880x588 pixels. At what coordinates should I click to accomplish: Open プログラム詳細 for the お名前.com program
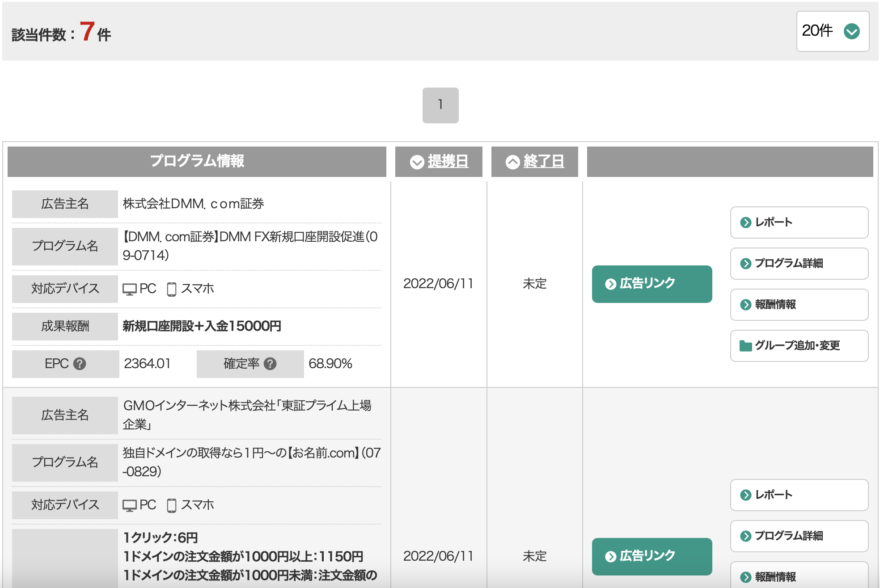click(x=799, y=536)
